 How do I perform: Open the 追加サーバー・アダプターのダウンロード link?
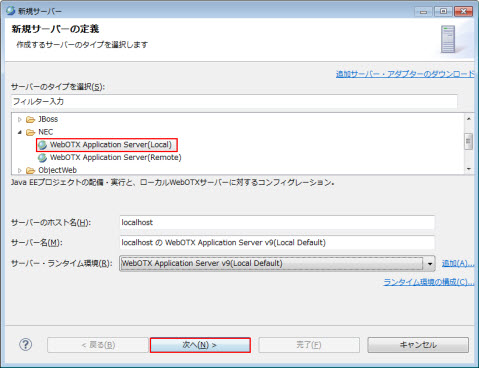[405, 74]
